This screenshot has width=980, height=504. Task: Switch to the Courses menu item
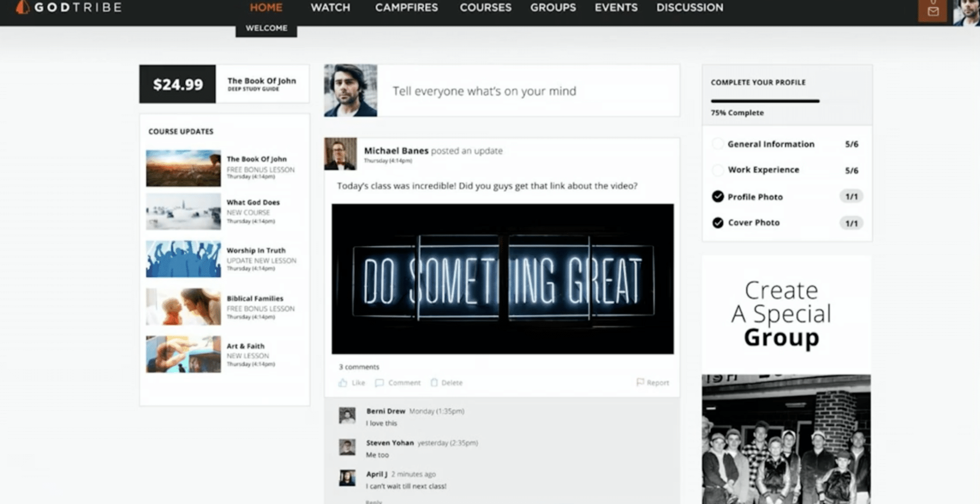[x=485, y=8]
